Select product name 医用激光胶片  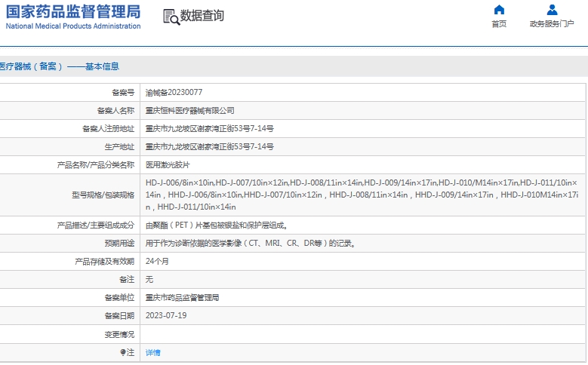pos(168,165)
